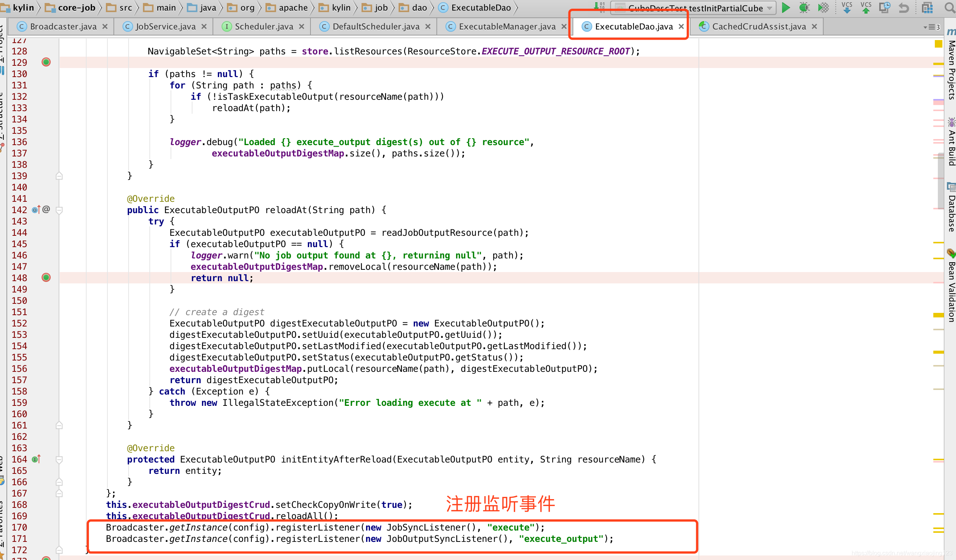
Task: Select apache folder in breadcrumb
Action: 287,8
